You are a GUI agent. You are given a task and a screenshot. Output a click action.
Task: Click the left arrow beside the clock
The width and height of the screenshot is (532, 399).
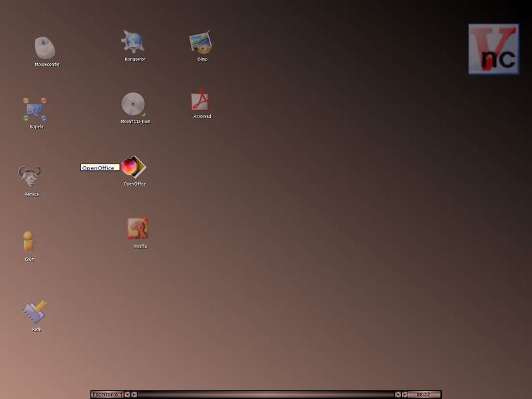[398, 394]
